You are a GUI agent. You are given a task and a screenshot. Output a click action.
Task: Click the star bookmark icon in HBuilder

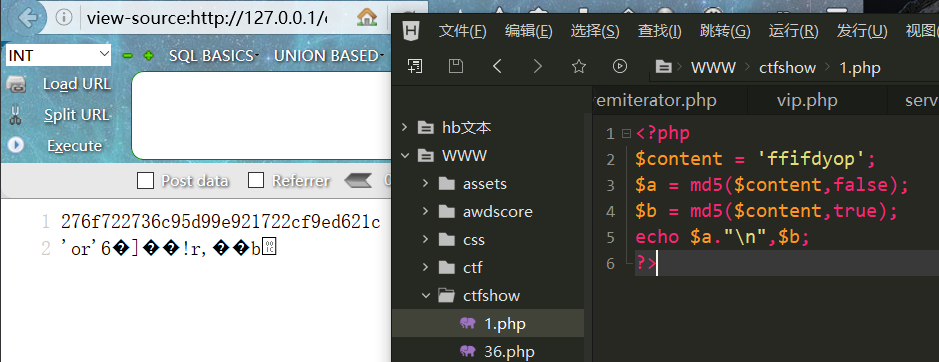(x=578, y=66)
